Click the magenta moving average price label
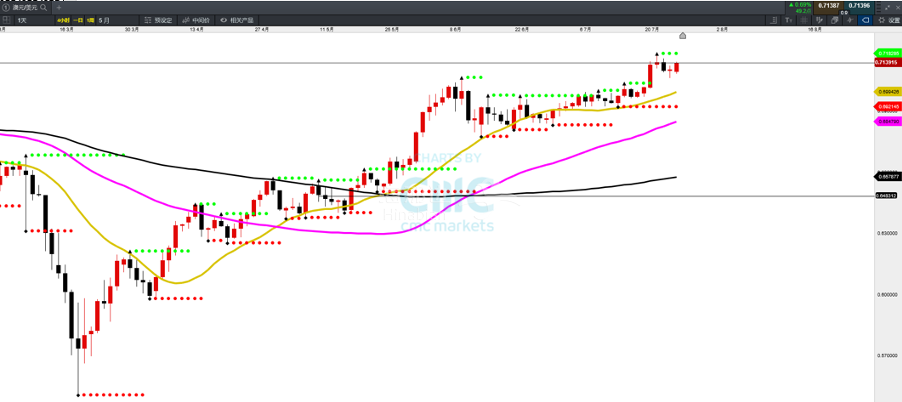The height and width of the screenshot is (402, 902). coord(886,120)
